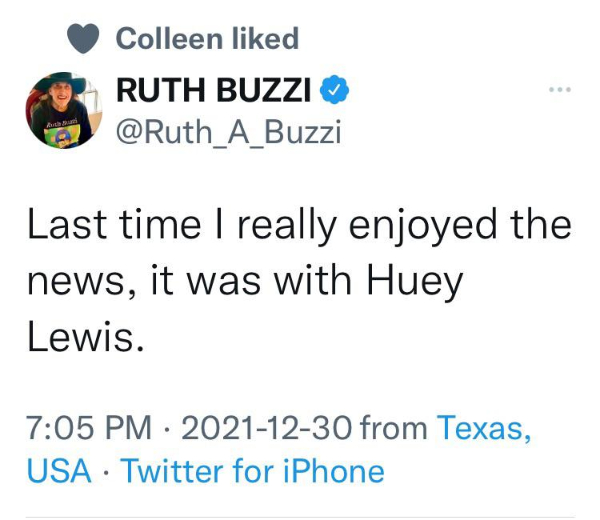Open the Twitter for iPhone source link

(x=252, y=470)
